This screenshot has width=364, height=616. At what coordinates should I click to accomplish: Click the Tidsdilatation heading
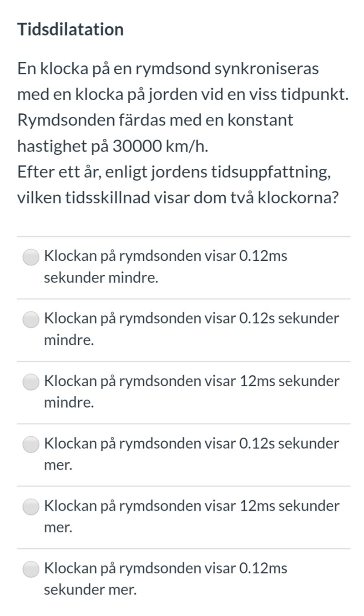click(x=71, y=30)
